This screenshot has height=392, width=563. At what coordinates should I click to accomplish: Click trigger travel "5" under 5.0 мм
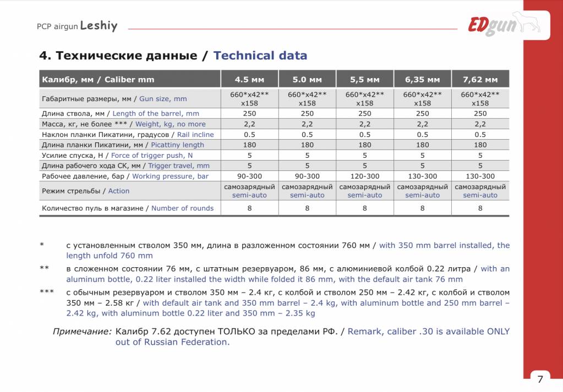point(307,165)
